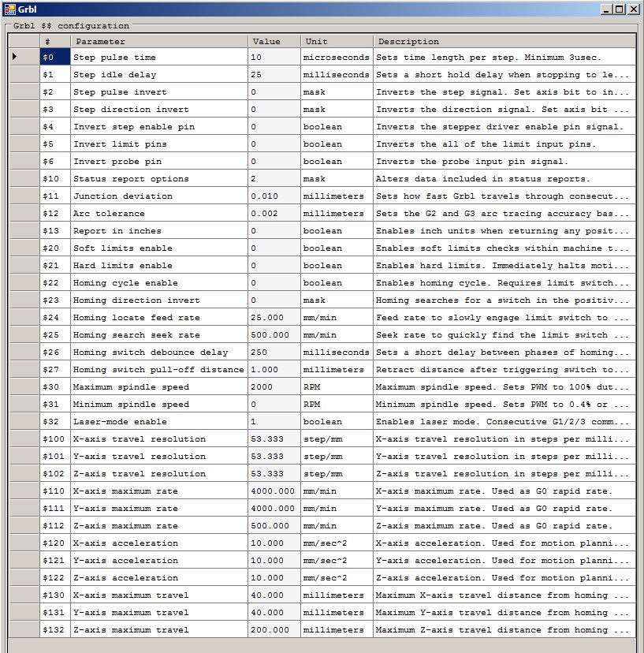Click the Unit column header
The image size is (644, 653).
pyautogui.click(x=337, y=41)
